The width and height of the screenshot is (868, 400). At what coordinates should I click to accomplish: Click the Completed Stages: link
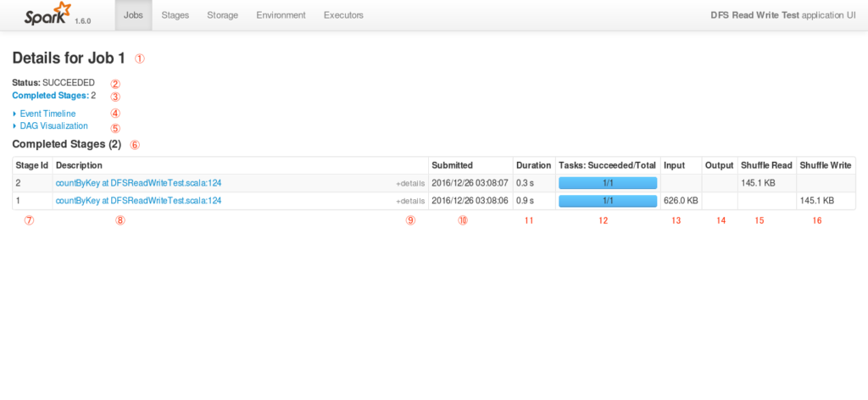[50, 96]
